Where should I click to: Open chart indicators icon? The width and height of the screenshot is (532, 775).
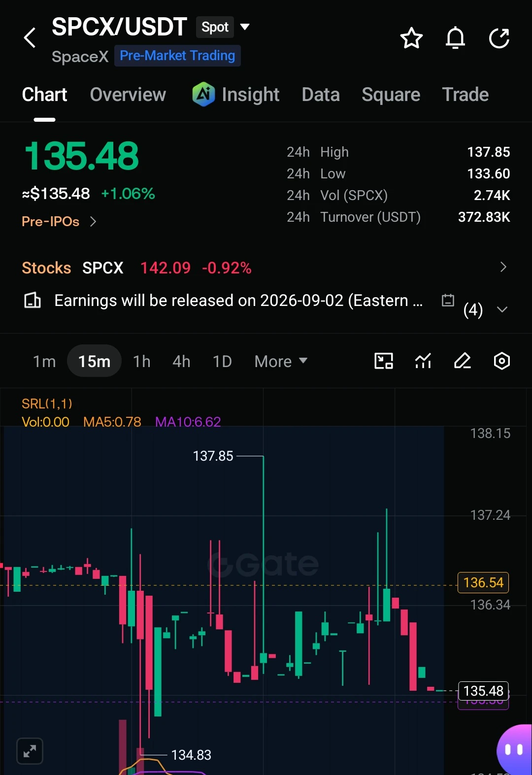tap(423, 361)
